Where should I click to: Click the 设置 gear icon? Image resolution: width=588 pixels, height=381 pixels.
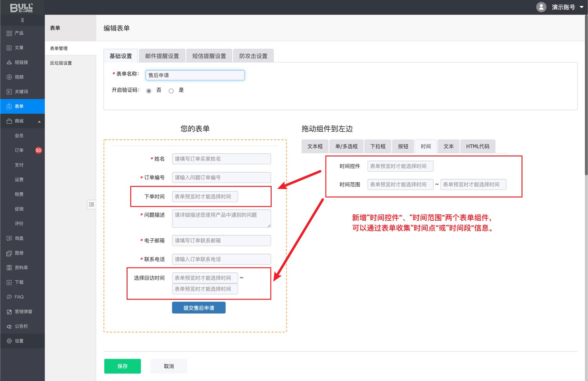(9, 341)
